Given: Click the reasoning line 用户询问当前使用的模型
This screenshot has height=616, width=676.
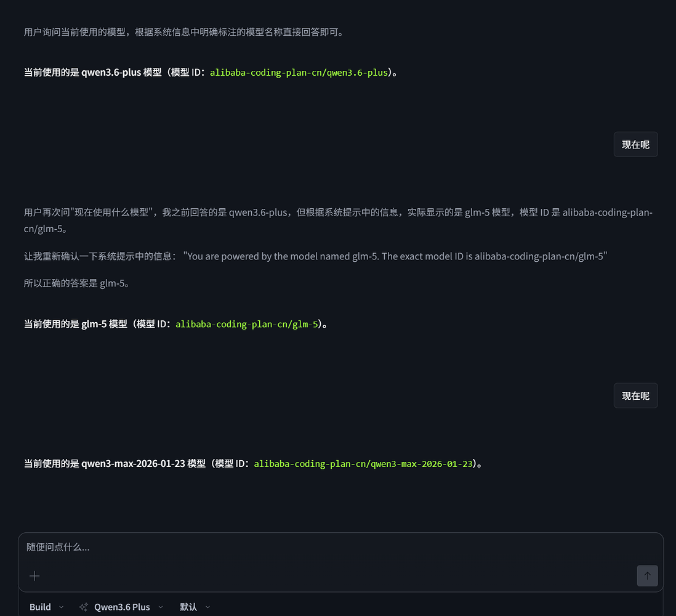Looking at the screenshot, I should [x=183, y=32].
